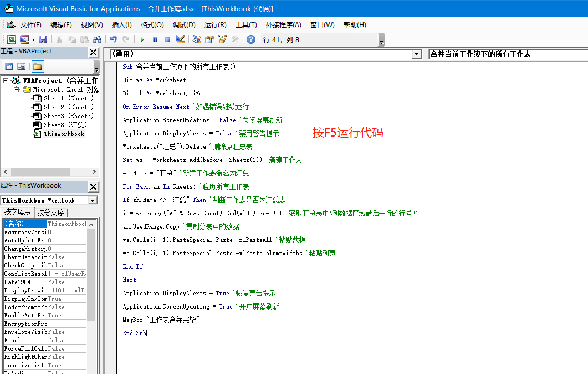This screenshot has width=588, height=374.
Task: Collapse the VBAProject tree node
Action: (x=6, y=80)
